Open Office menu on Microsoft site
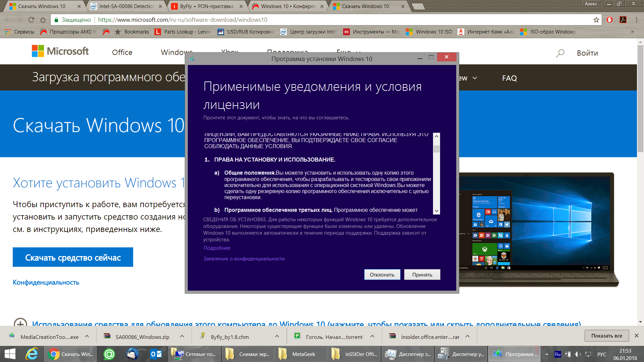This screenshot has width=644, height=362. tap(122, 53)
